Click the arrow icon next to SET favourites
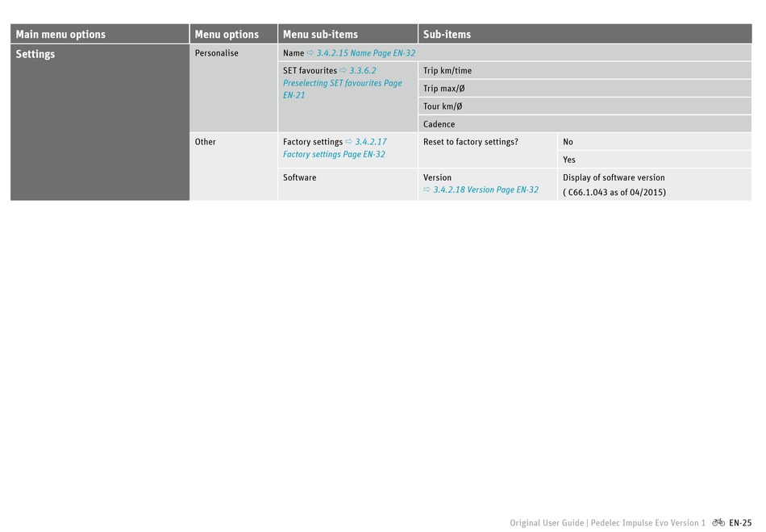The width and height of the screenshot is (766, 532). pos(343,70)
